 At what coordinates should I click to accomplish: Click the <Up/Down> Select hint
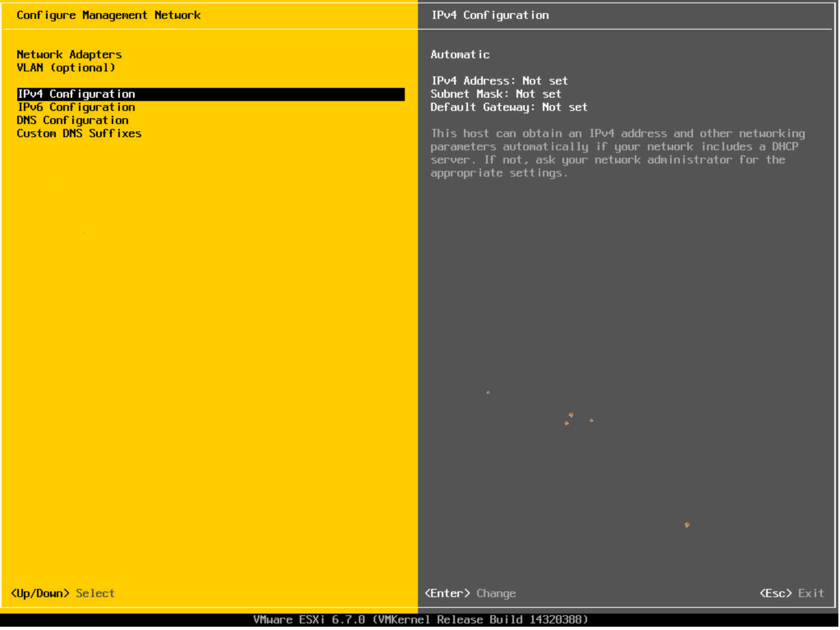62,593
